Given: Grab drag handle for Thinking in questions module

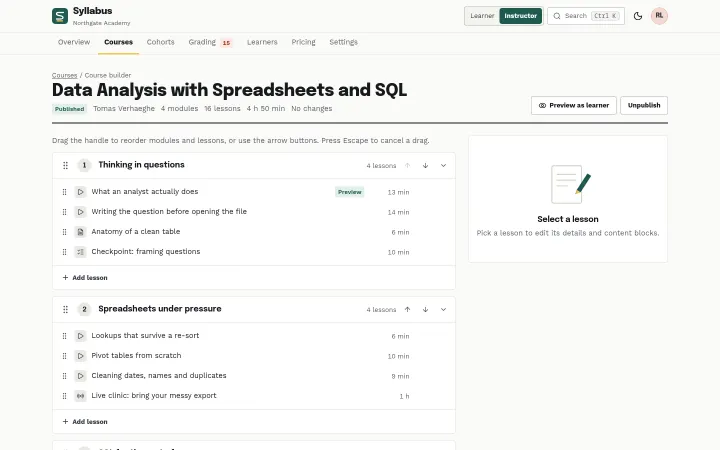Looking at the screenshot, I should tap(65, 165).
